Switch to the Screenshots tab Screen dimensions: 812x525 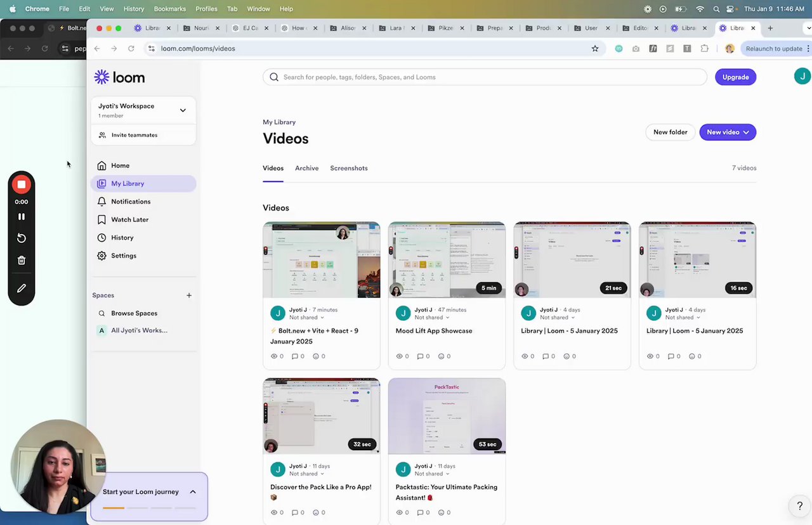point(349,169)
